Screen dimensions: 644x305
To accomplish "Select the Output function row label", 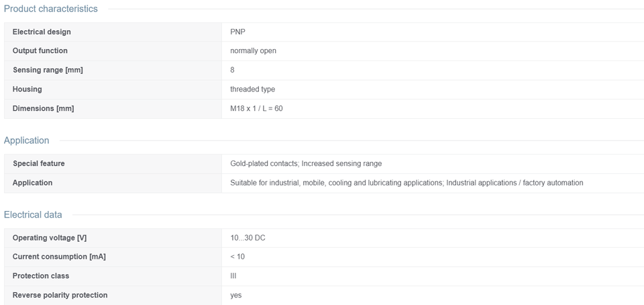I will click(40, 50).
